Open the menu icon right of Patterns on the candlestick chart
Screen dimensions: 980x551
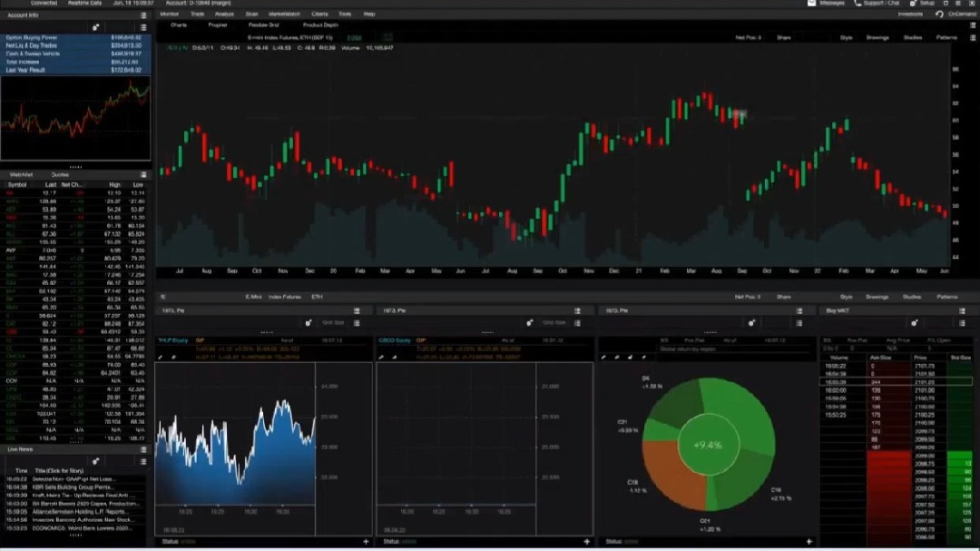[x=973, y=37]
